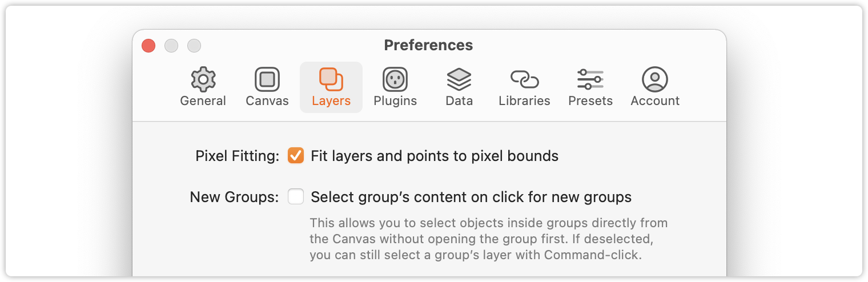Enable the New Groups checkbox
The image size is (868, 282).
coord(296,197)
